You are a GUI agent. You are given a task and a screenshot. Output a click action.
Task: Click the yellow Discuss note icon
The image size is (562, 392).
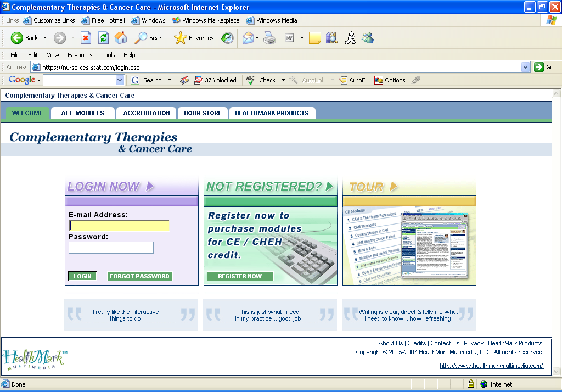[314, 38]
